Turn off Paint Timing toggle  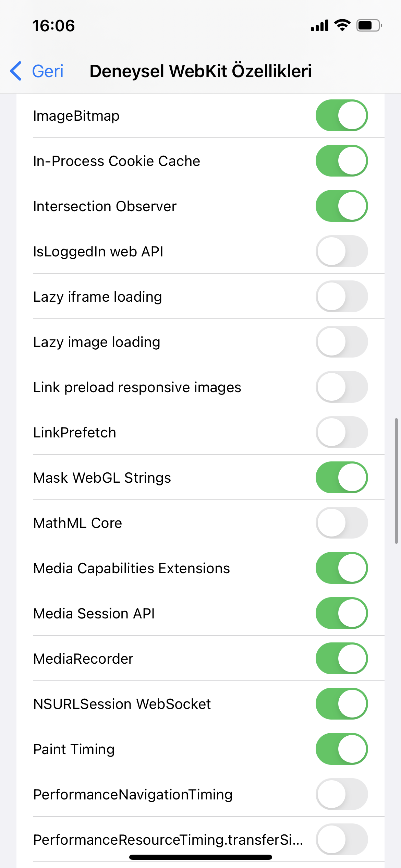coord(341,749)
